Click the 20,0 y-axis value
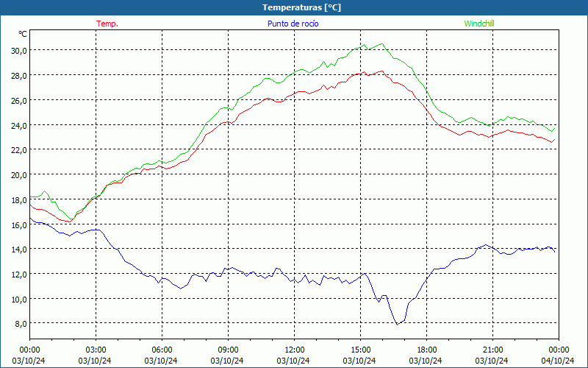 point(19,175)
